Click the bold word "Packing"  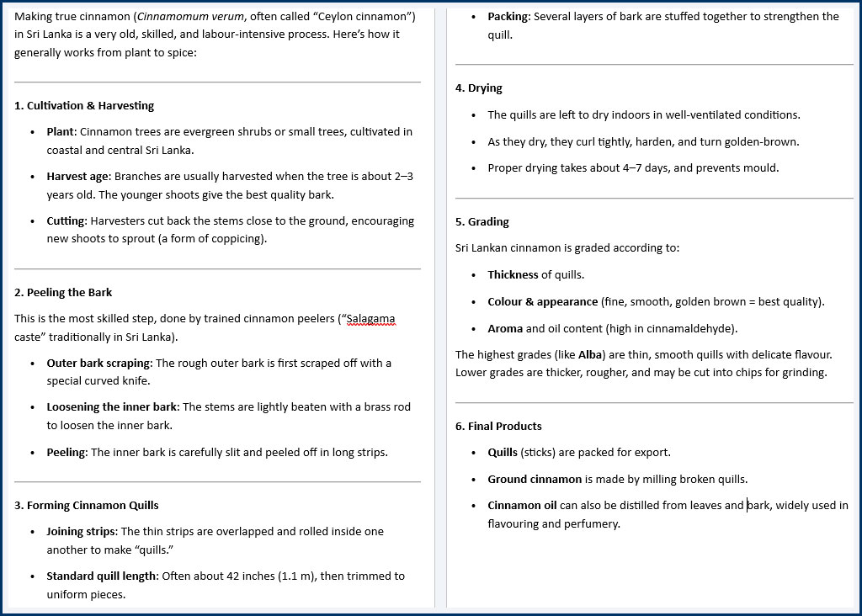point(508,17)
